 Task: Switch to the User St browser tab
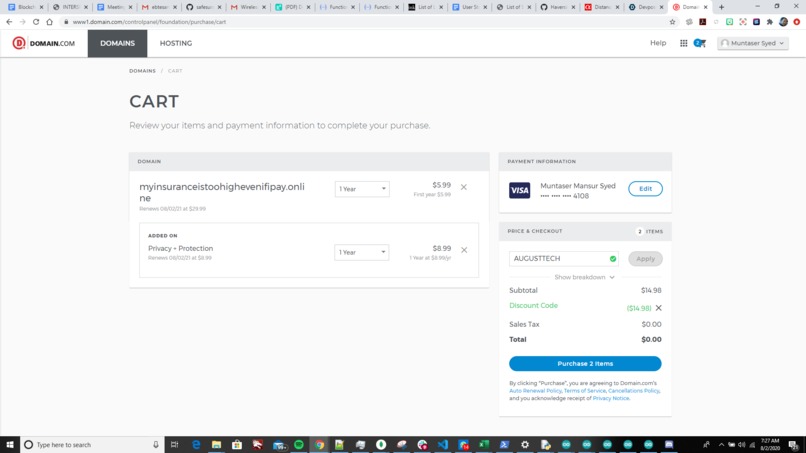point(469,7)
